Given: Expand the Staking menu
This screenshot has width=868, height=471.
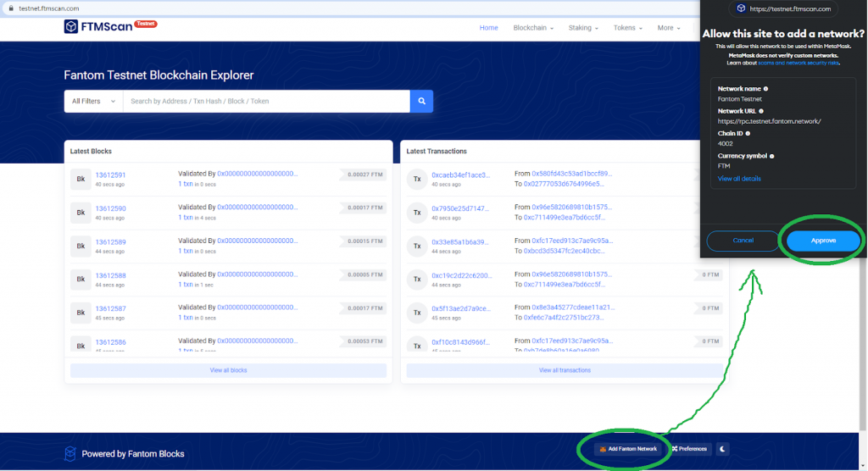Looking at the screenshot, I should pyautogui.click(x=583, y=28).
